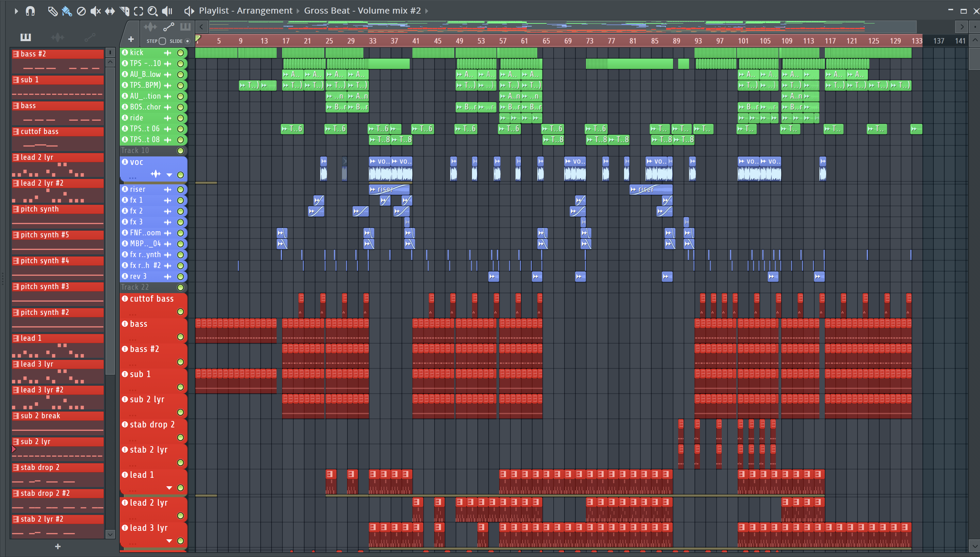
Task: Select the Playback speaker tool
Action: coord(167,11)
